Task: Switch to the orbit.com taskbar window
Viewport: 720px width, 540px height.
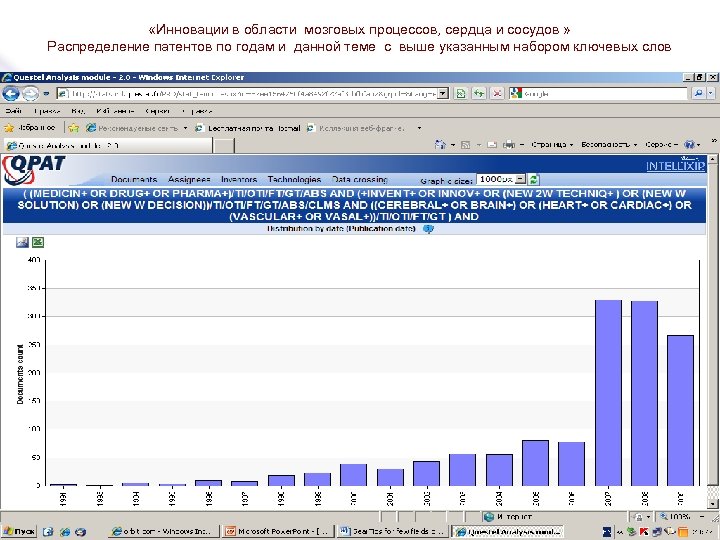Action: [x=165, y=532]
